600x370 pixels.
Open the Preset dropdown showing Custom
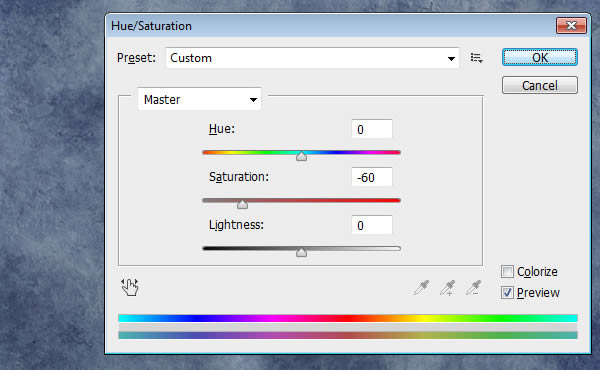[x=312, y=58]
